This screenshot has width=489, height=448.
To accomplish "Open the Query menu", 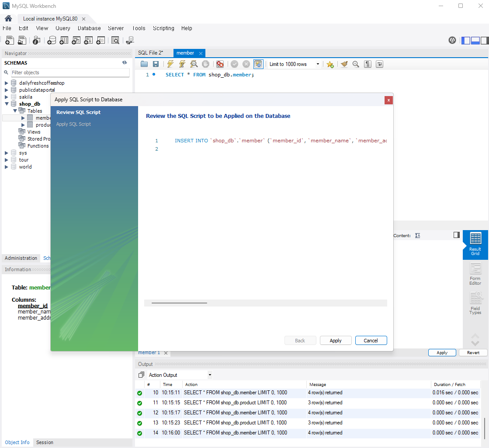I will (x=62, y=28).
